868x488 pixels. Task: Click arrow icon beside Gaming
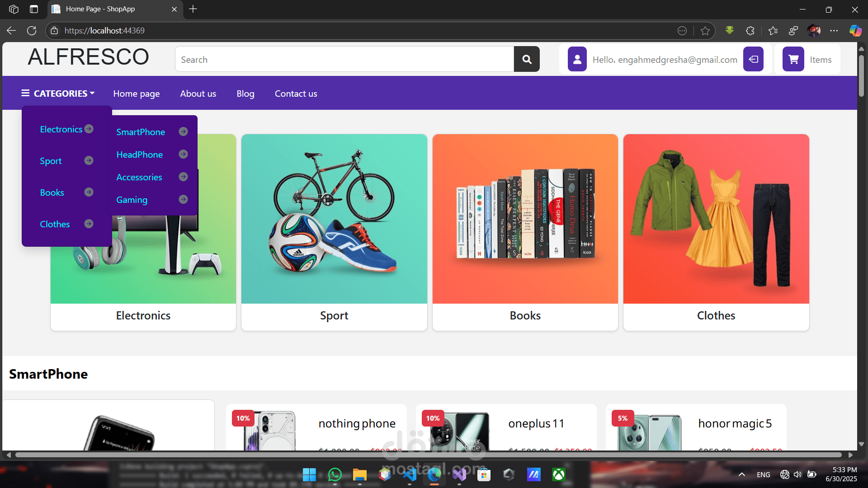pos(183,199)
